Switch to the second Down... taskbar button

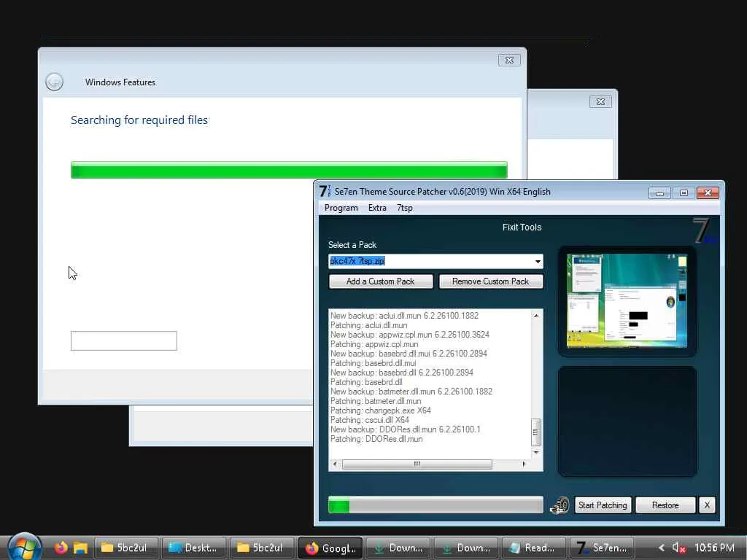[x=466, y=548]
